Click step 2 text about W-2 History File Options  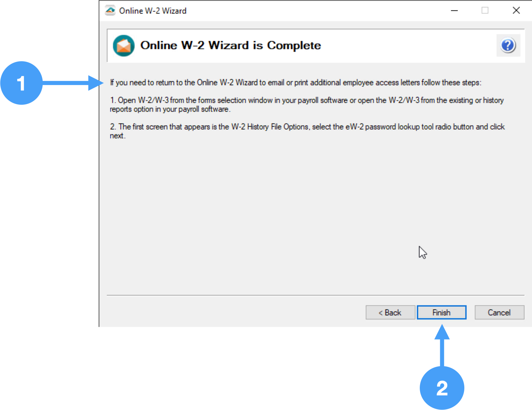(x=307, y=131)
